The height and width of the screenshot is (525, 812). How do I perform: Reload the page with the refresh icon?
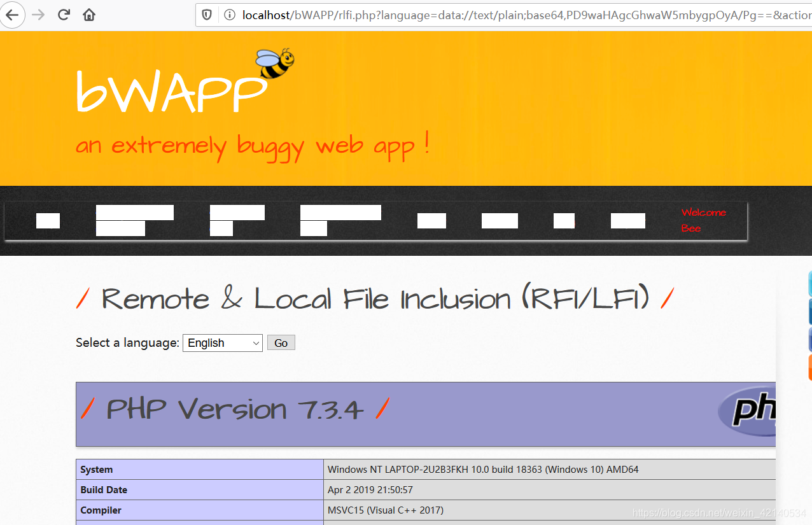(64, 15)
